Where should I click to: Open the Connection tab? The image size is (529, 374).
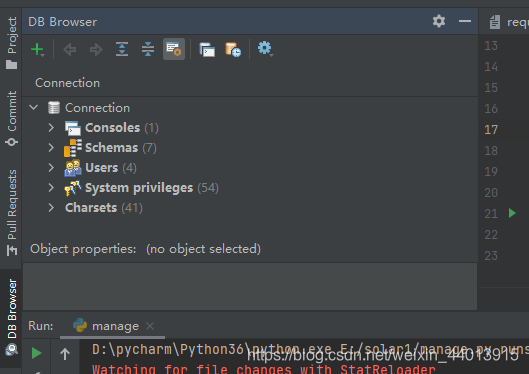point(67,83)
